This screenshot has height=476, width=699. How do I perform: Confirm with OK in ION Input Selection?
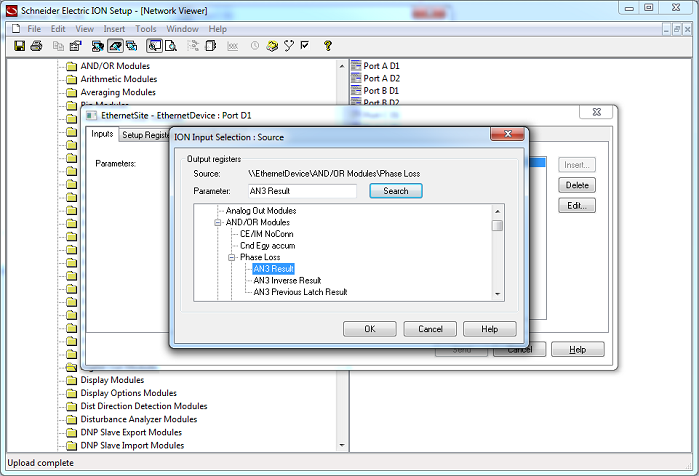pyautogui.click(x=370, y=329)
